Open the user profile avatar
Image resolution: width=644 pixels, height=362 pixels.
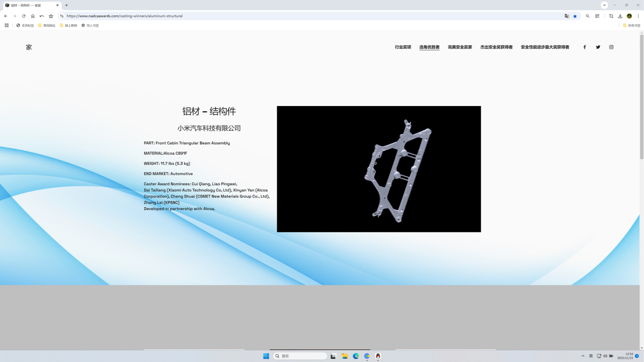[629, 16]
